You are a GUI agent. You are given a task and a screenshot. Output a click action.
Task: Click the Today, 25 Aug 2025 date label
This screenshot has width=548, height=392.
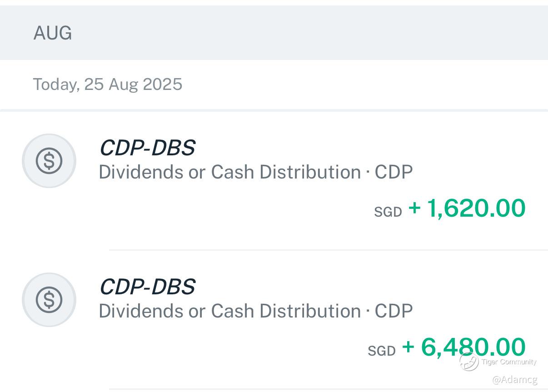[108, 84]
